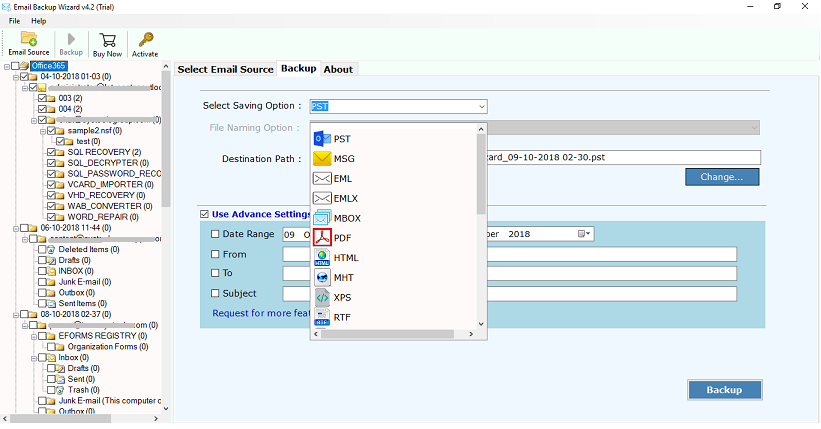Pick the MBOX icon in dropdown list
The width and height of the screenshot is (821, 429).
(x=322, y=218)
